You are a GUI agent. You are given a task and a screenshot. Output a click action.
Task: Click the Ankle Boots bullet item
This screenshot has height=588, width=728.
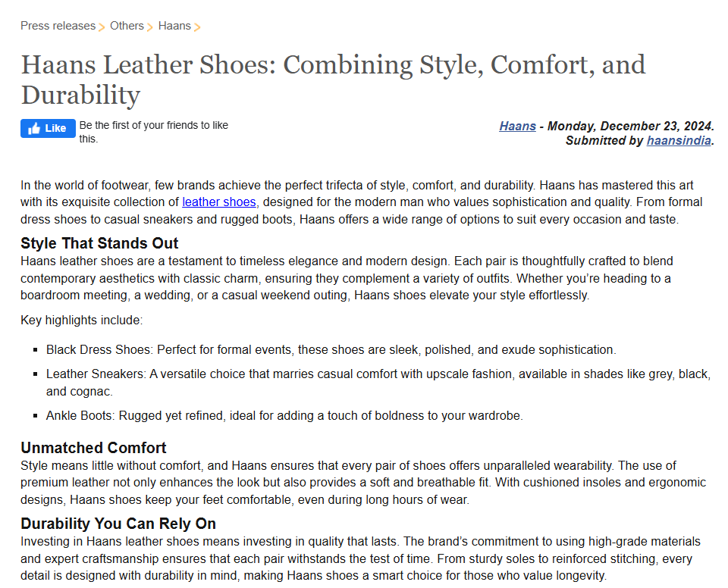(284, 415)
